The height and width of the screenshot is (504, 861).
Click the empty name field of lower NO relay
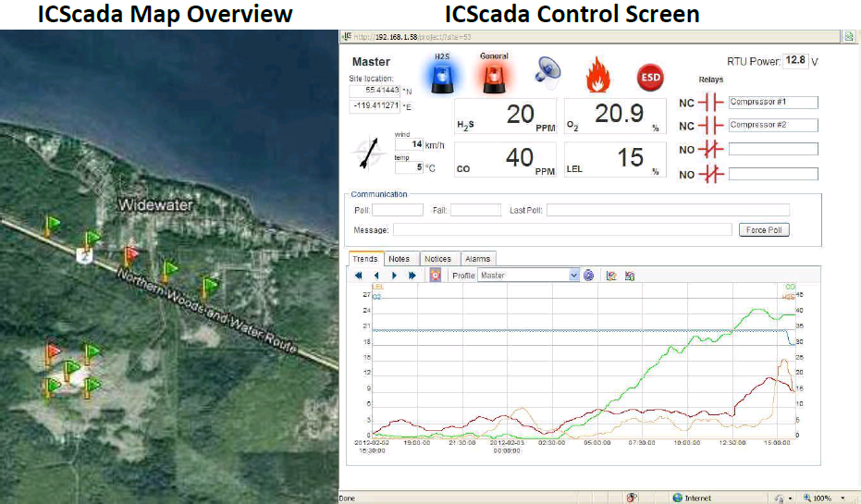773,174
